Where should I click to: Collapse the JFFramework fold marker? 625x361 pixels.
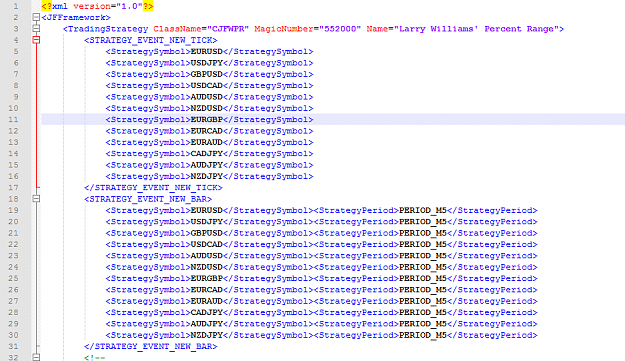[36, 17]
